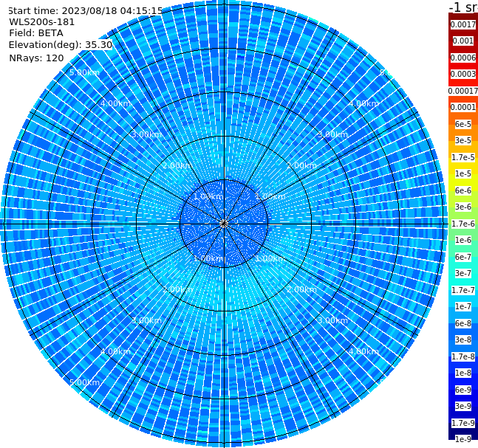
Task: Click the 0.00017 colorbar tick label
Action: click(x=463, y=91)
